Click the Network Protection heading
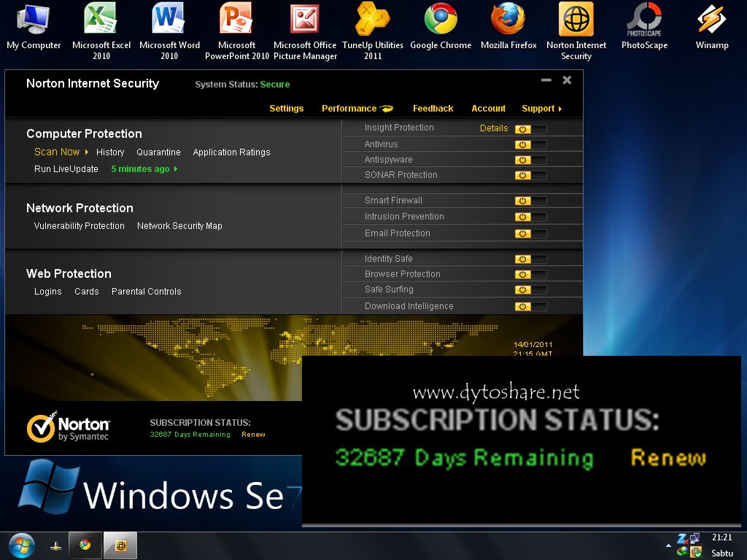 [80, 208]
